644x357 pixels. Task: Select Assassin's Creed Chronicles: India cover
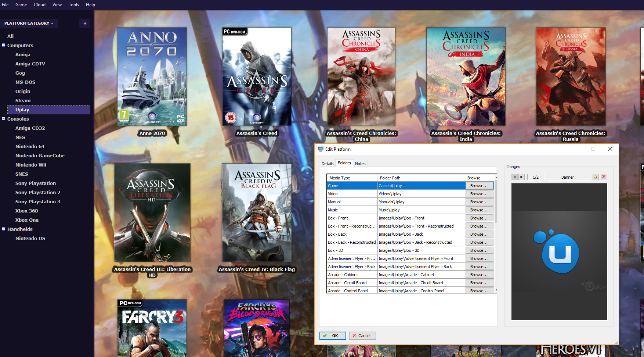[x=466, y=77]
